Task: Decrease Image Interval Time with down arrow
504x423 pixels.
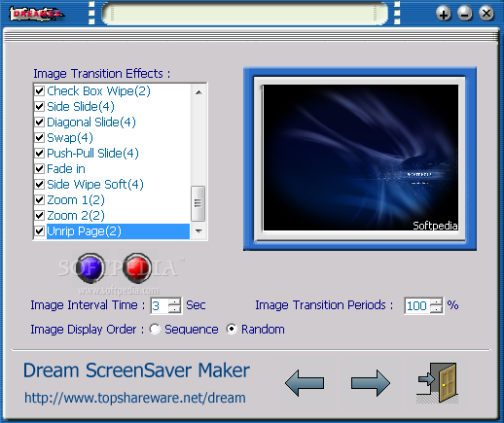Action: tap(174, 309)
